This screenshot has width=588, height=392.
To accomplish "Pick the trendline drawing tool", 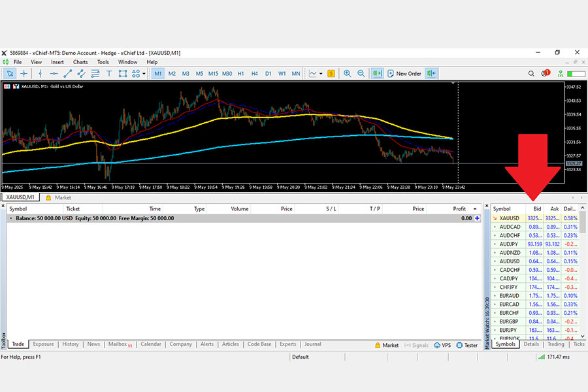I will pos(67,74).
